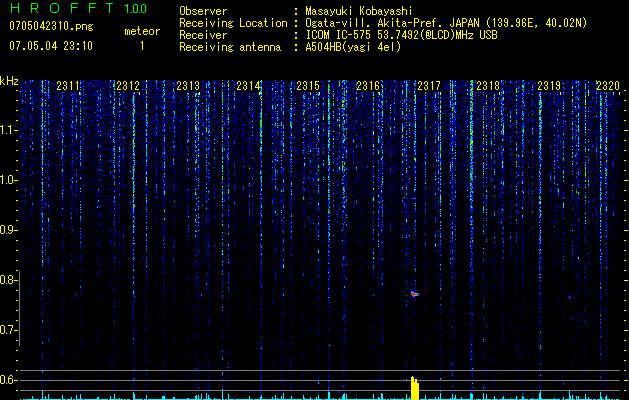Click the 1.1 frequency axis label
The image size is (629, 400).
tap(7, 130)
